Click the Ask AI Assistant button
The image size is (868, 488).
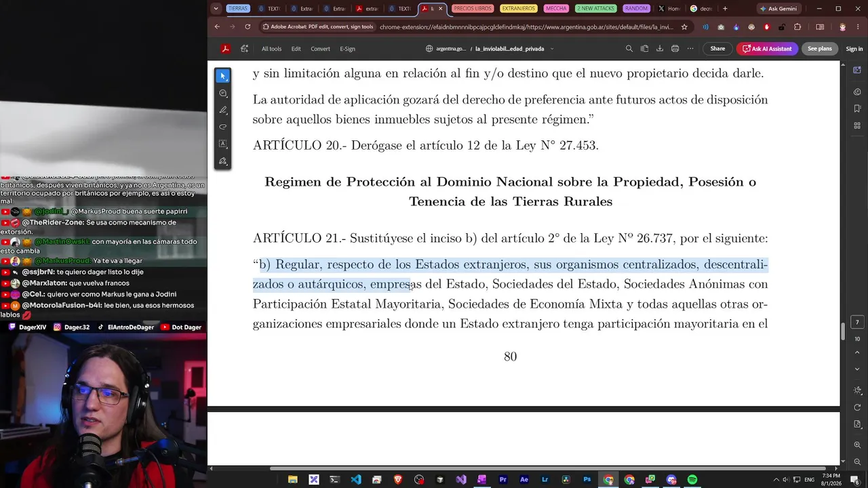point(767,49)
